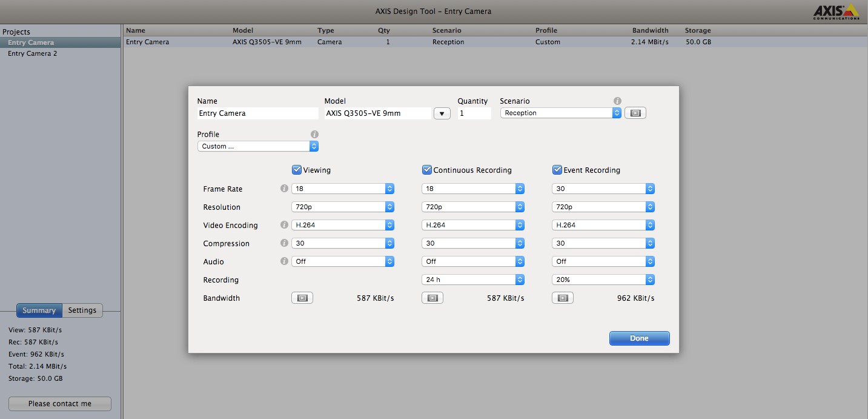Click the Name column header

click(136, 30)
